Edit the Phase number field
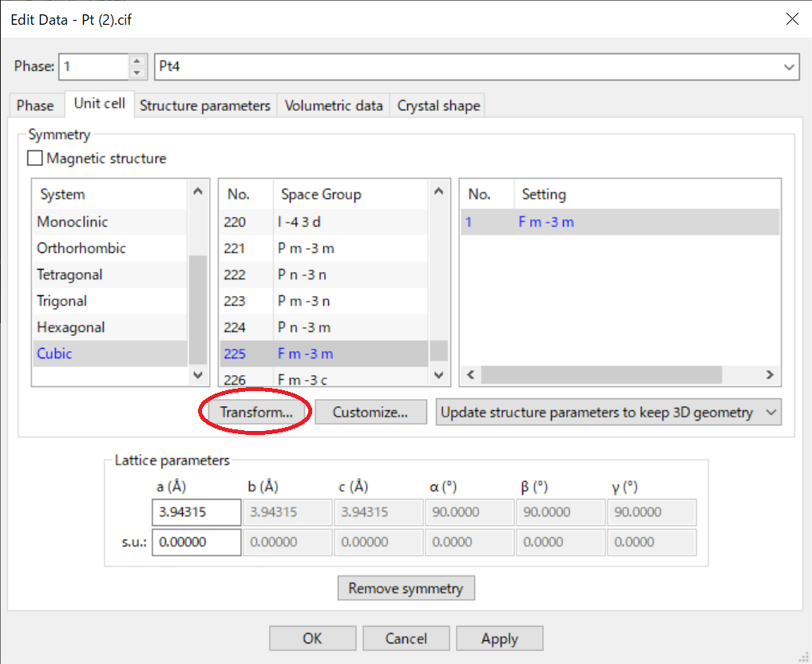 [93, 67]
